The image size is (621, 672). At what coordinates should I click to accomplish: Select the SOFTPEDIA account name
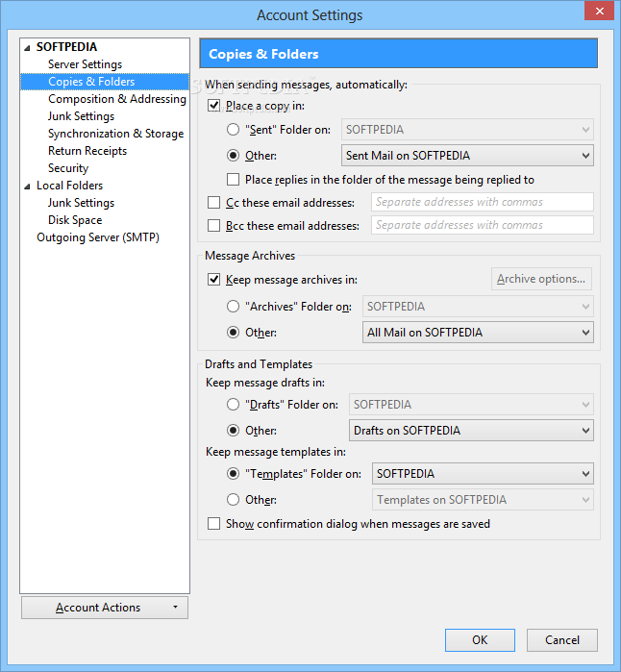[66, 47]
